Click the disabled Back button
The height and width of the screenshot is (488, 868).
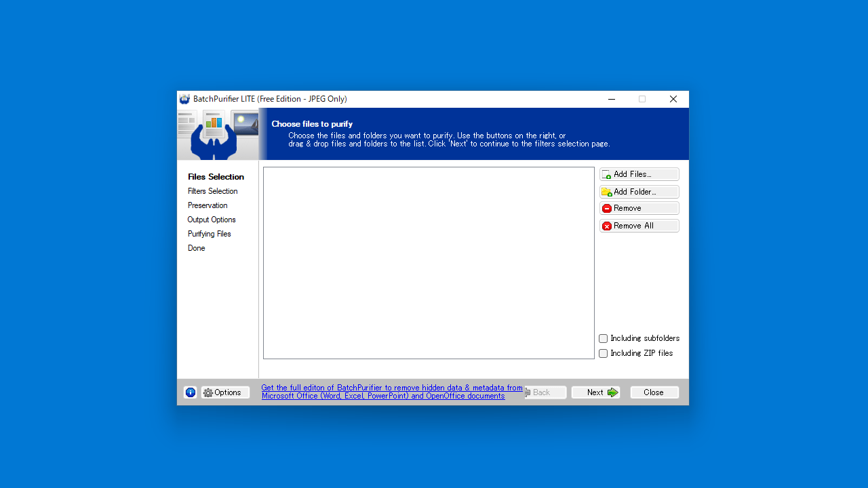click(545, 392)
